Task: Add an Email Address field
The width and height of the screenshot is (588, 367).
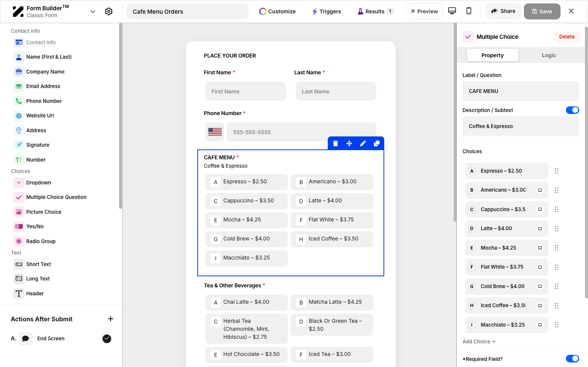Action: pos(43,86)
